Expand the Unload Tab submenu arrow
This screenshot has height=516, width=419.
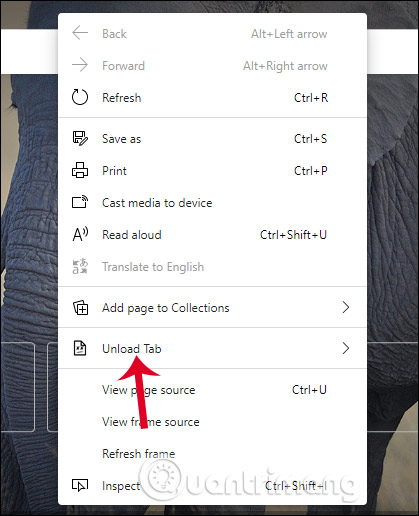(346, 348)
